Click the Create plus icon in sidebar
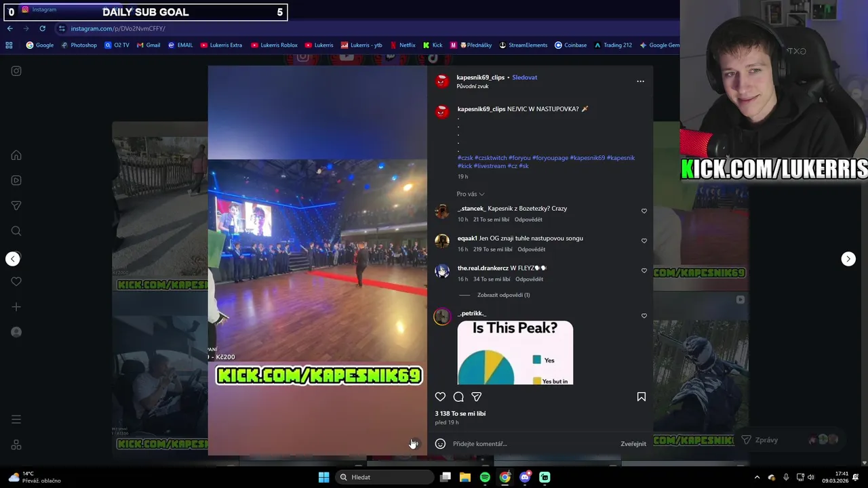The width and height of the screenshot is (868, 488). click(16, 307)
